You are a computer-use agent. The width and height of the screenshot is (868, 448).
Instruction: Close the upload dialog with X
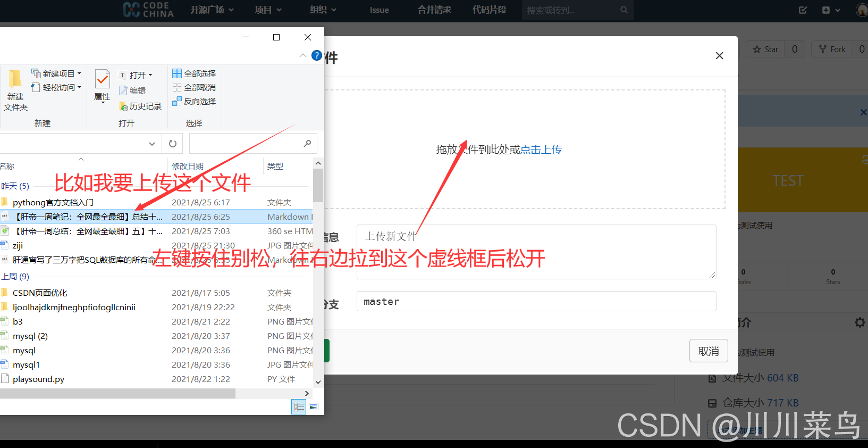click(x=719, y=56)
